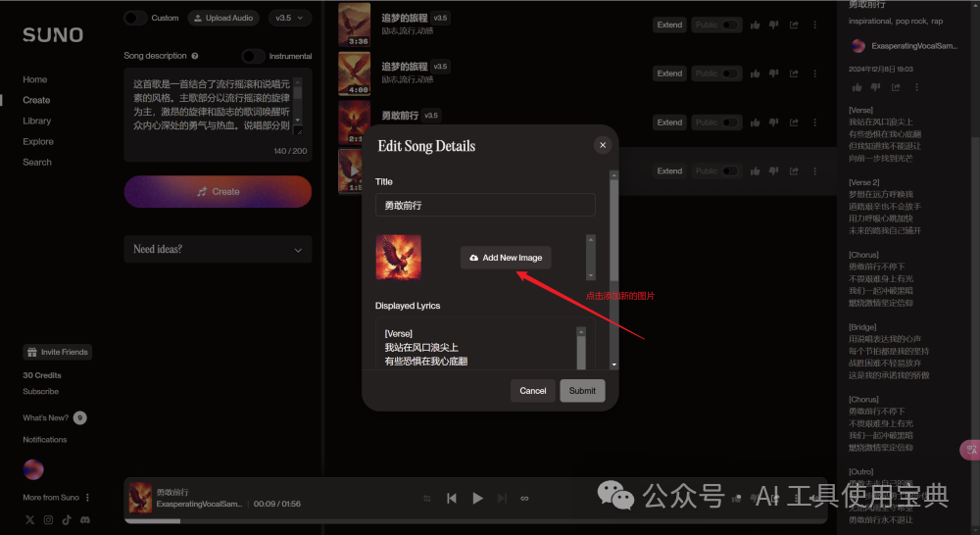Click the Title input field
The width and height of the screenshot is (980, 535).
[x=485, y=205]
